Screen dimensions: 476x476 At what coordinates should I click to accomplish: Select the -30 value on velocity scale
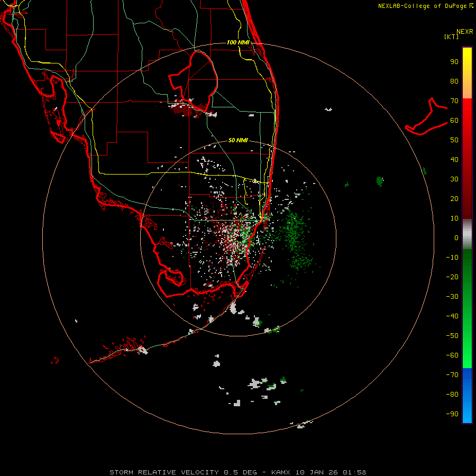452,297
